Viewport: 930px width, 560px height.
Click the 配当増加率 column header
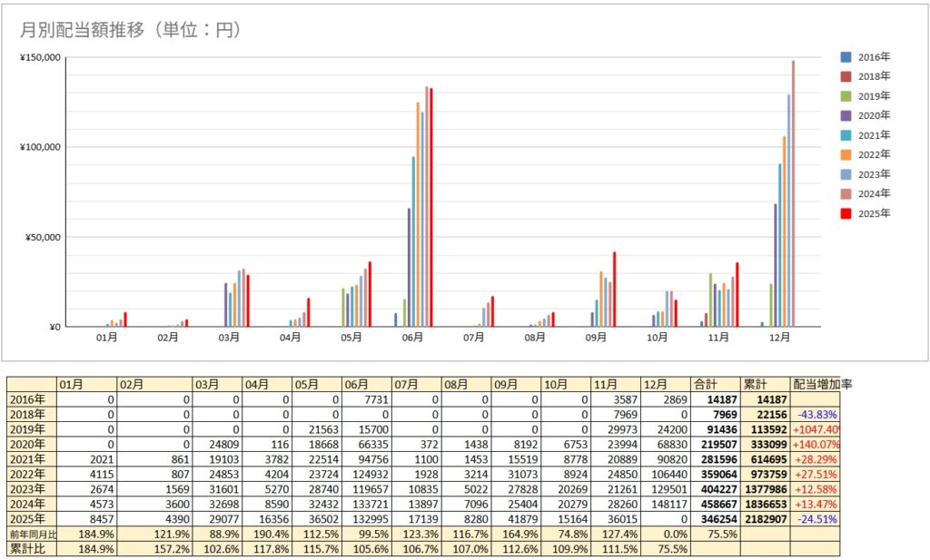[x=822, y=384]
